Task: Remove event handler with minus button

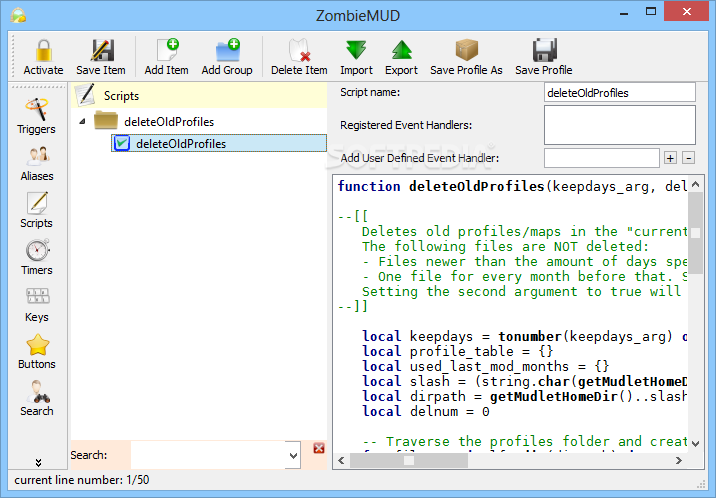Action: point(689,158)
